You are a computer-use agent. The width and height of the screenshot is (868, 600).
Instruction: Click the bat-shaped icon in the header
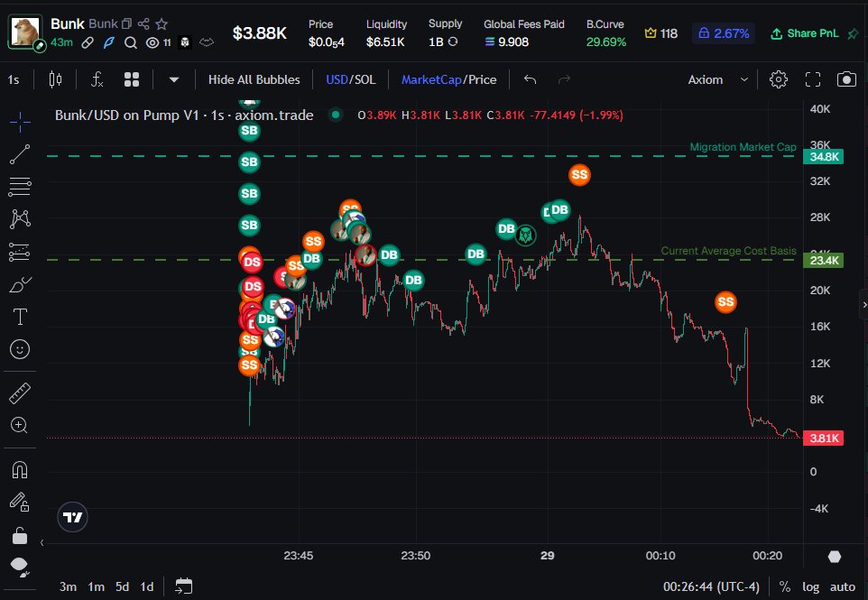[207, 42]
